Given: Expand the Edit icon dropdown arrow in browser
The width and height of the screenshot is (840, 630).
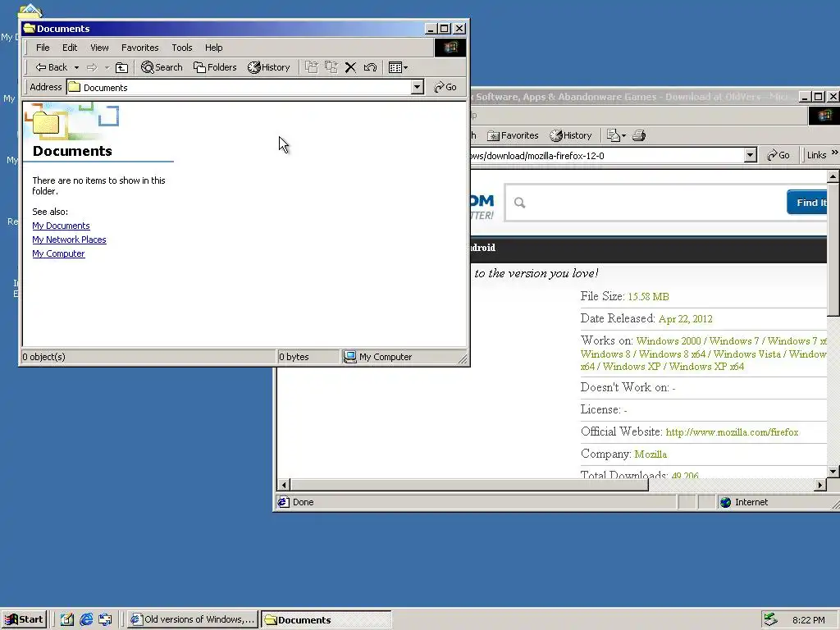Looking at the screenshot, I should [623, 136].
